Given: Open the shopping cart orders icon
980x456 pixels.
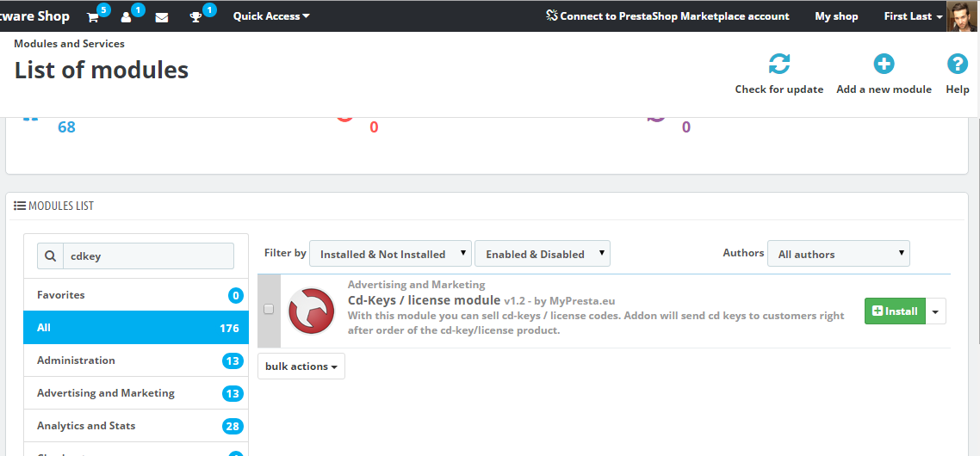Looking at the screenshot, I should coord(93,17).
